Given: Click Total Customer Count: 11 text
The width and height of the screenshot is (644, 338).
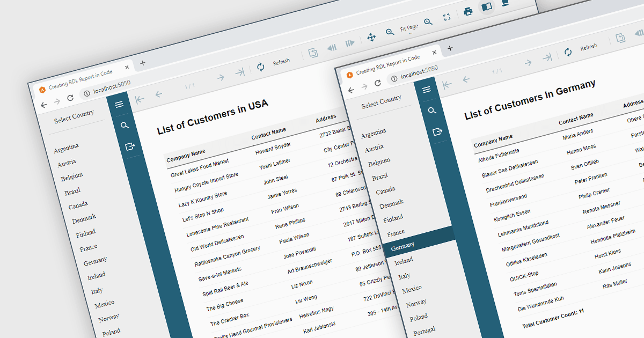Looking at the screenshot, I should [553, 318].
